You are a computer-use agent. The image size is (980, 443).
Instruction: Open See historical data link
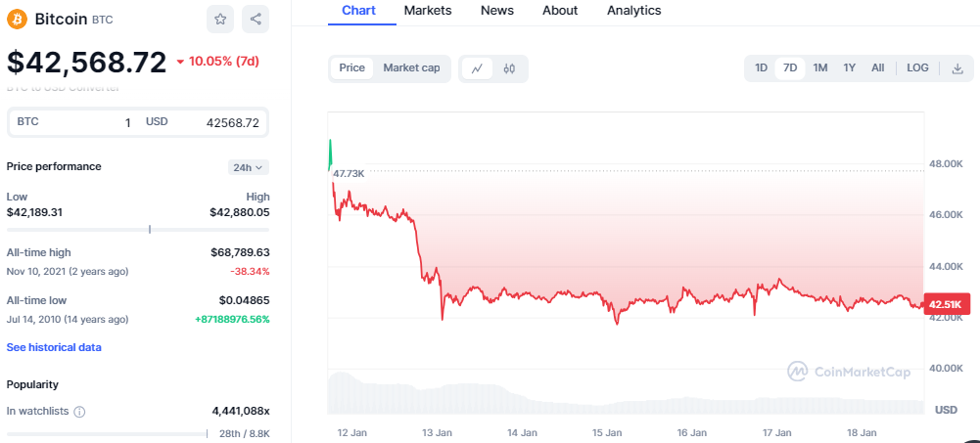[x=54, y=347]
